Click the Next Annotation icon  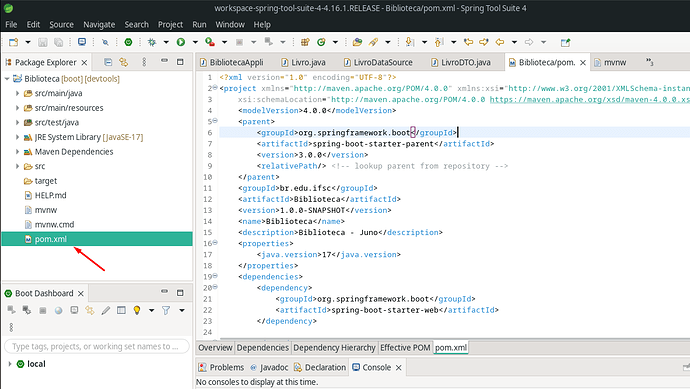click(410, 42)
